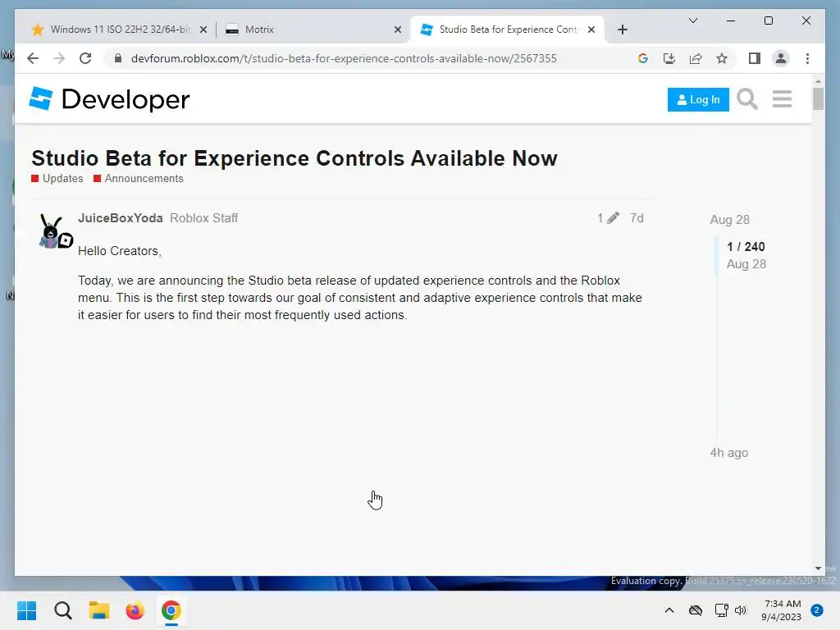Close the Windows 11 ISO tab

tap(203, 30)
